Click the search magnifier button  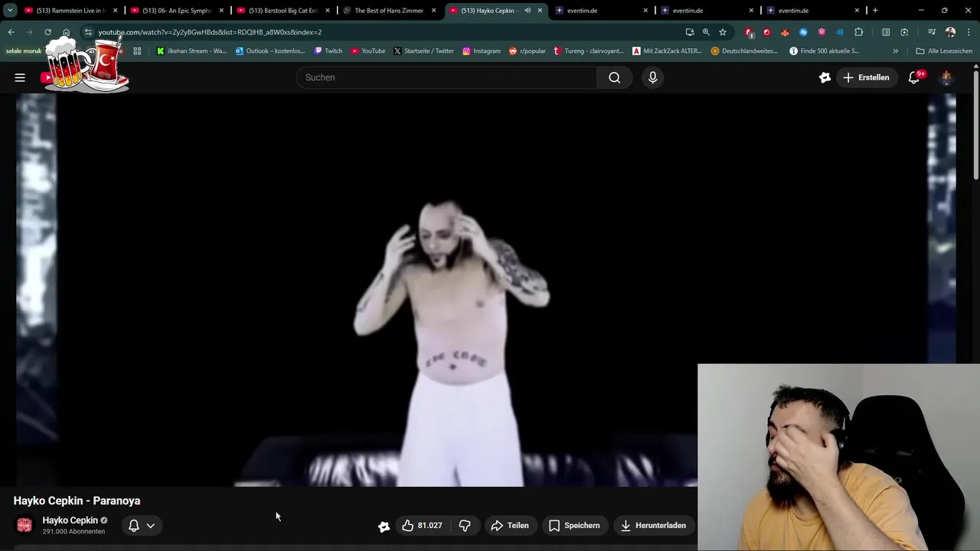click(614, 77)
